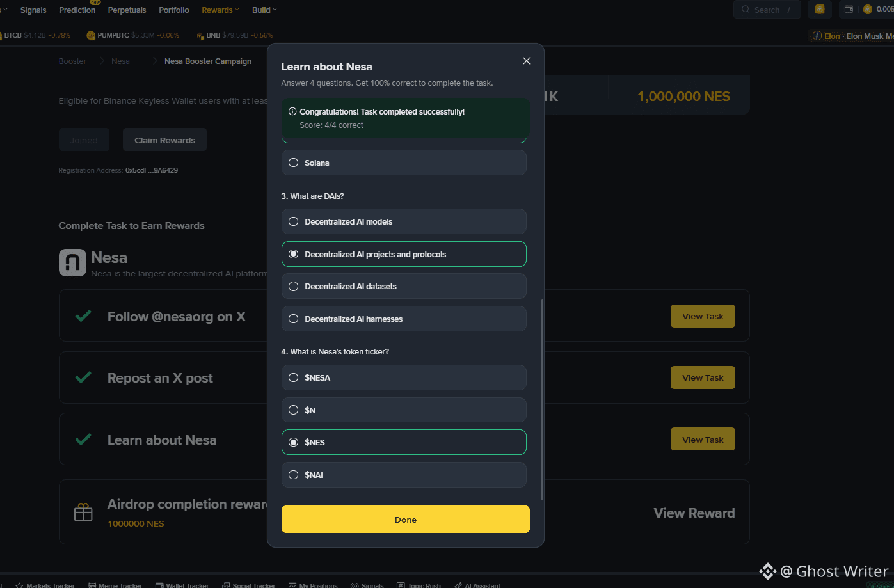Click the quiz dialog scrollbar
Viewport: 894px width, 588px height.
543,399
